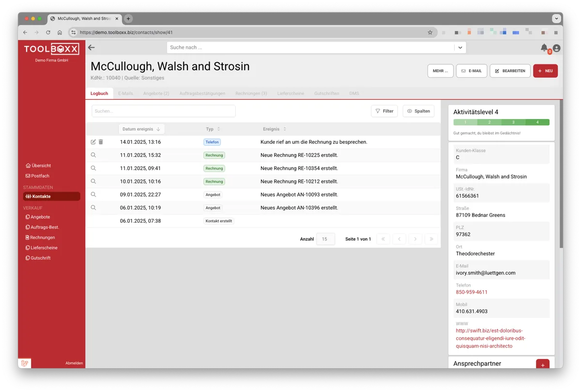Expand the global search dropdown chevron

coord(460,47)
